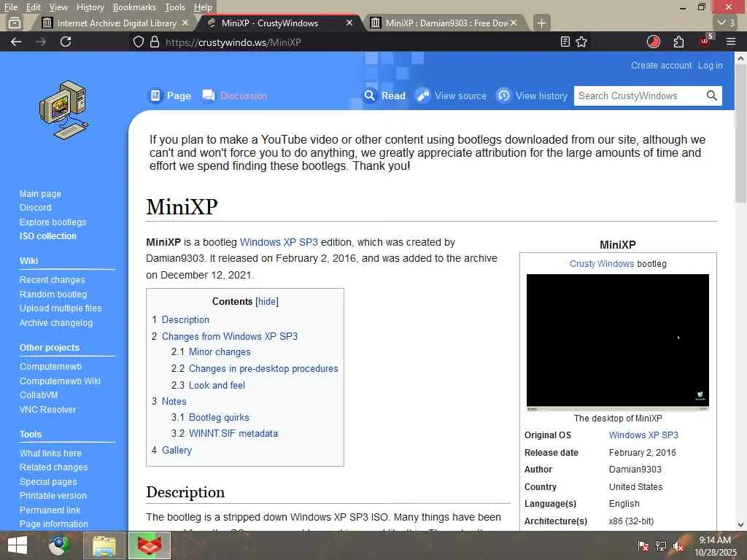Open Recent changes link

tap(53, 279)
